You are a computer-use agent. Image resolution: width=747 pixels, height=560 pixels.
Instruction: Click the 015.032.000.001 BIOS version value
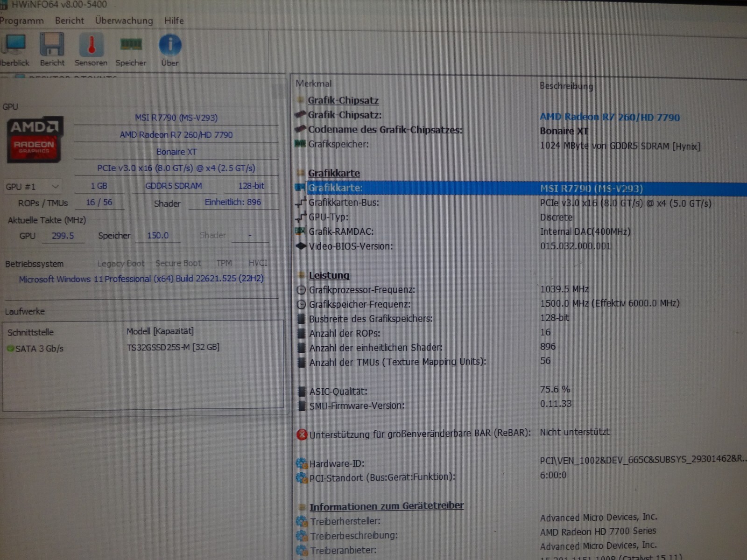[x=575, y=246]
